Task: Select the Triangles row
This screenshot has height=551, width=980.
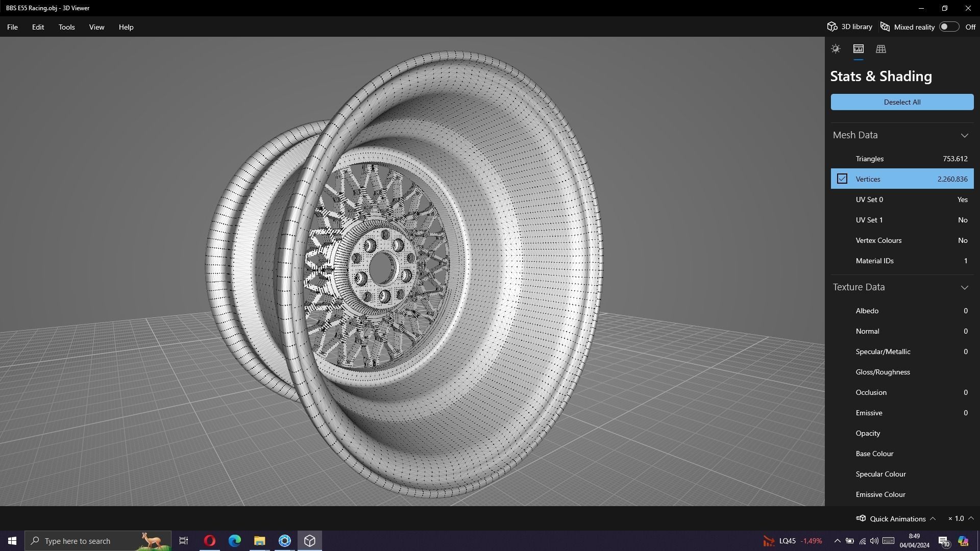Action: tap(902, 159)
